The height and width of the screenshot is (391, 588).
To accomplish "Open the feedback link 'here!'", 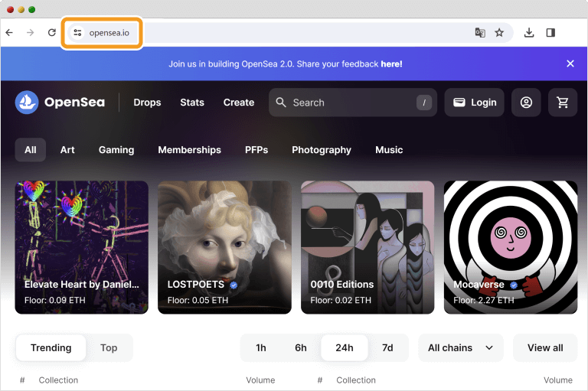I will click(x=391, y=64).
